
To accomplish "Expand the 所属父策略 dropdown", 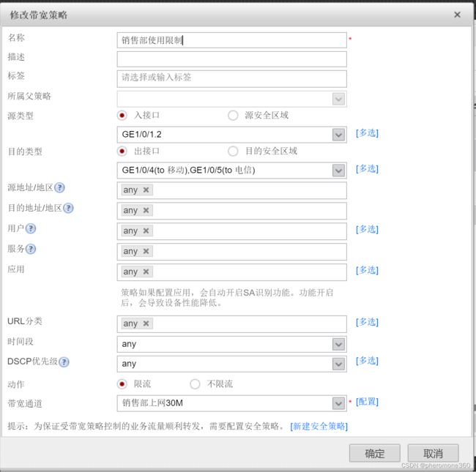I will click(338, 99).
